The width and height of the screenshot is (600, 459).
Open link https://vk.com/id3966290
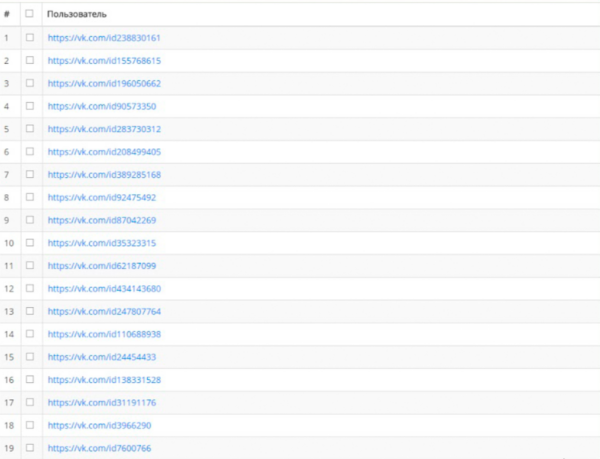pos(99,425)
